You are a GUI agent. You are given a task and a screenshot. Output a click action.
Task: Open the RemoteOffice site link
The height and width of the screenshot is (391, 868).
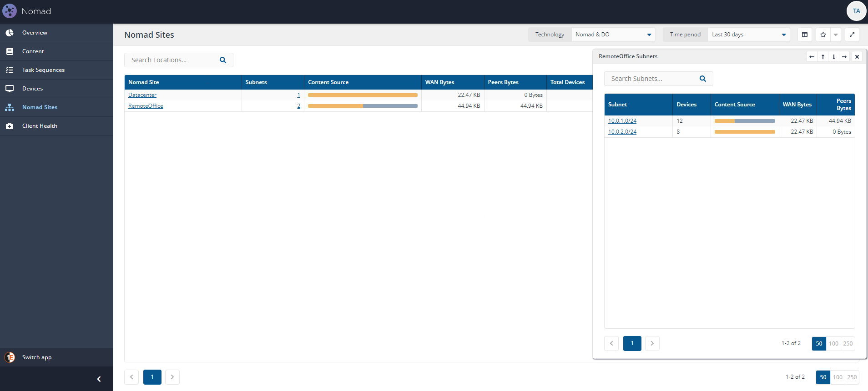coord(146,106)
